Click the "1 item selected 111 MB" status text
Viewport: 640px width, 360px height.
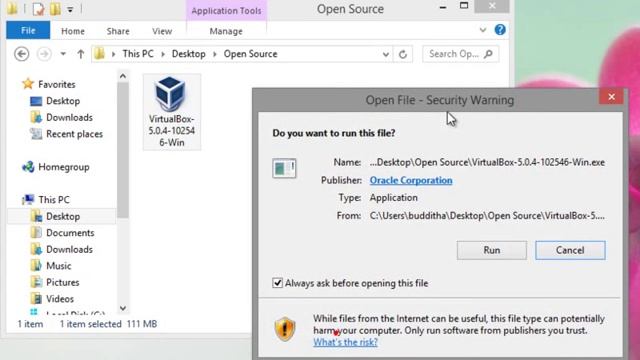pyautogui.click(x=108, y=324)
